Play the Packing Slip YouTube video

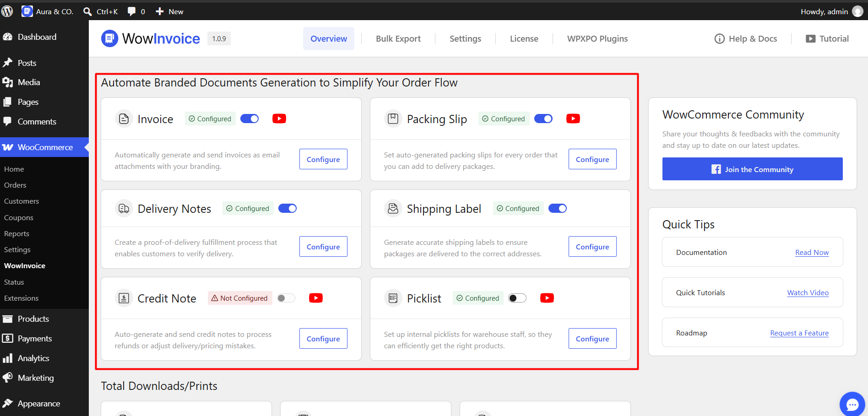point(573,119)
